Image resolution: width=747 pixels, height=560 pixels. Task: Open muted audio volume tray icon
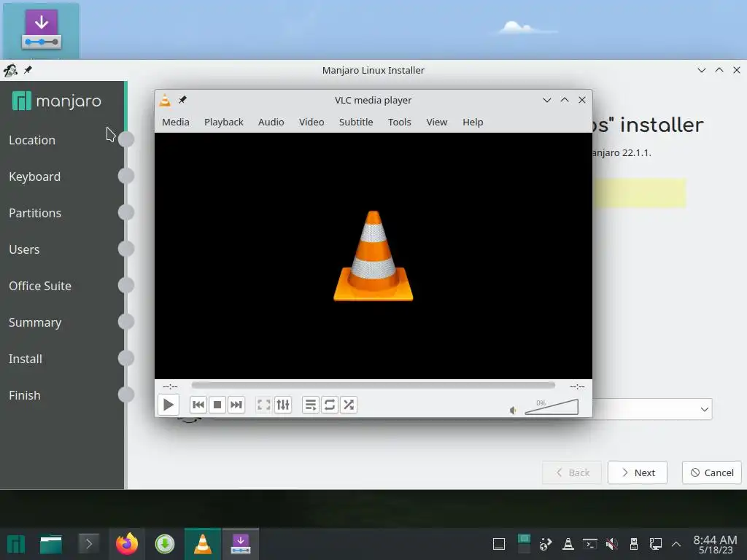pos(612,544)
